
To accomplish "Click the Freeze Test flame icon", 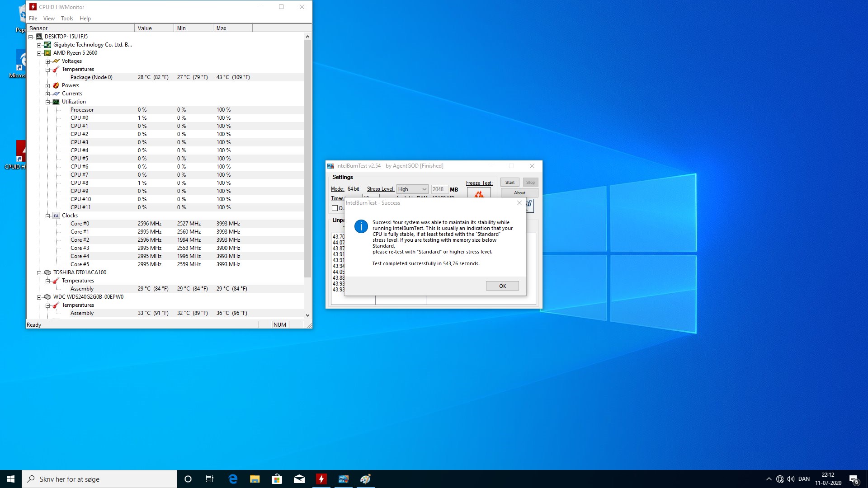I will click(x=479, y=193).
